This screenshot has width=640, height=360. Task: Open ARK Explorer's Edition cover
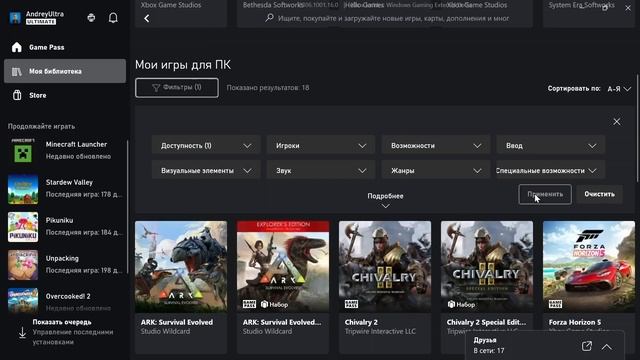(x=283, y=267)
